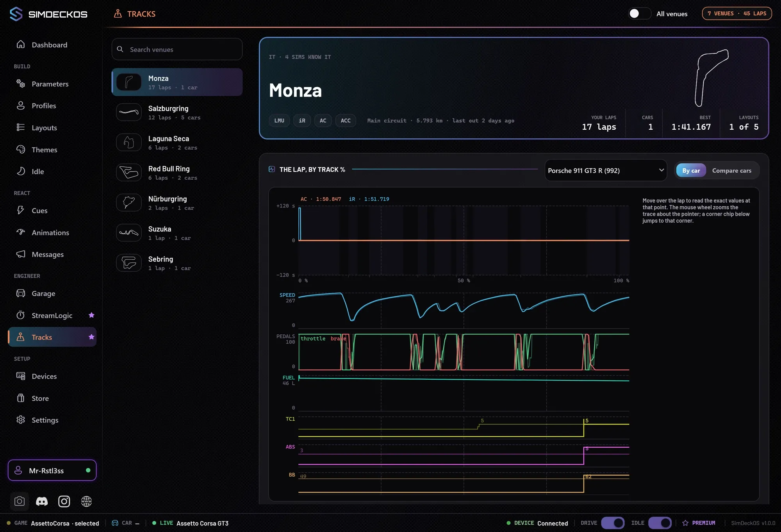Click the iR sim chip
Image resolution: width=781 pixels, height=532 pixels.
click(302, 121)
